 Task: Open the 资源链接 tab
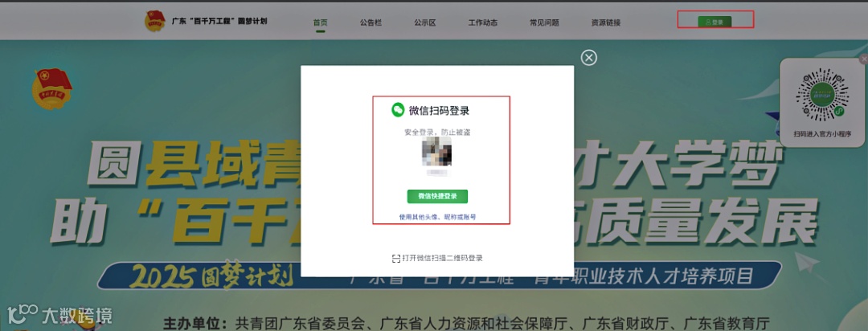[x=606, y=22]
